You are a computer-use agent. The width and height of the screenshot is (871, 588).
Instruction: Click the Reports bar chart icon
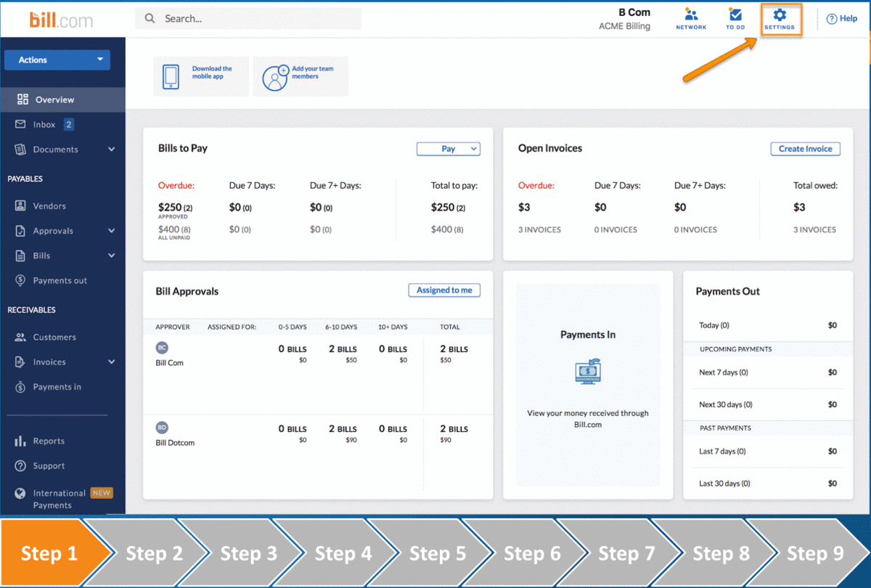(20, 441)
